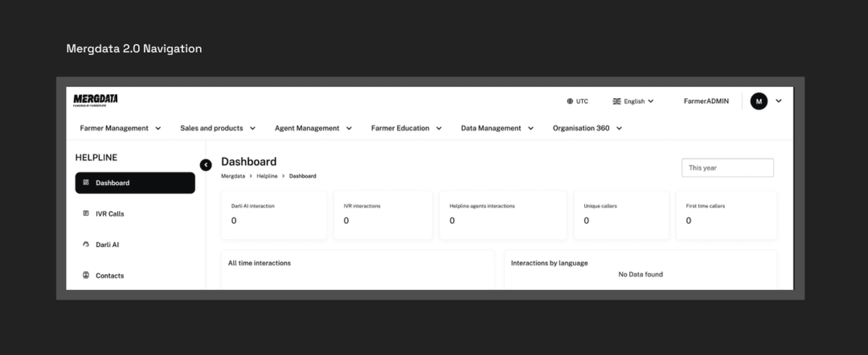Click the Mergdata logo
Viewport: 868px width, 355px height.
click(95, 100)
